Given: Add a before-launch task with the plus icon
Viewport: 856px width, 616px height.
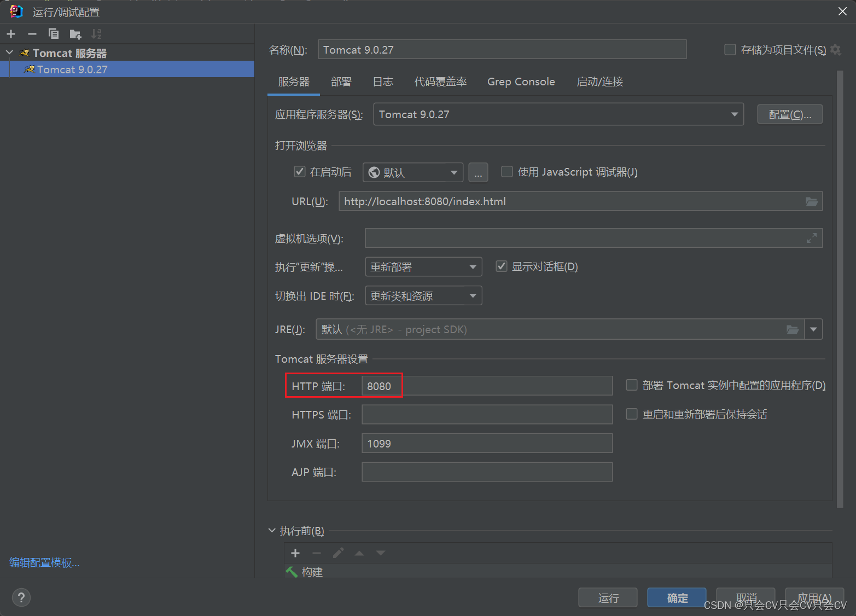Looking at the screenshot, I should tap(295, 553).
